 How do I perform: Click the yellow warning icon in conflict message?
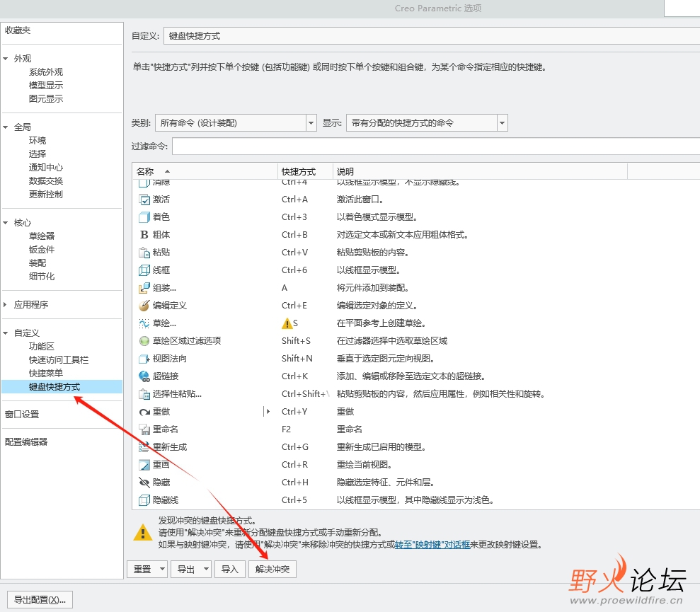[143, 533]
